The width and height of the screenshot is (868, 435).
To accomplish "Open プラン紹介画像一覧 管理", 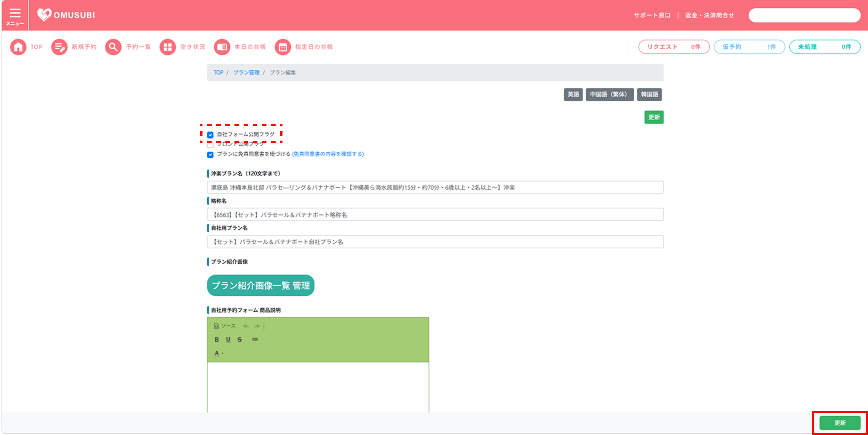I will (x=261, y=286).
